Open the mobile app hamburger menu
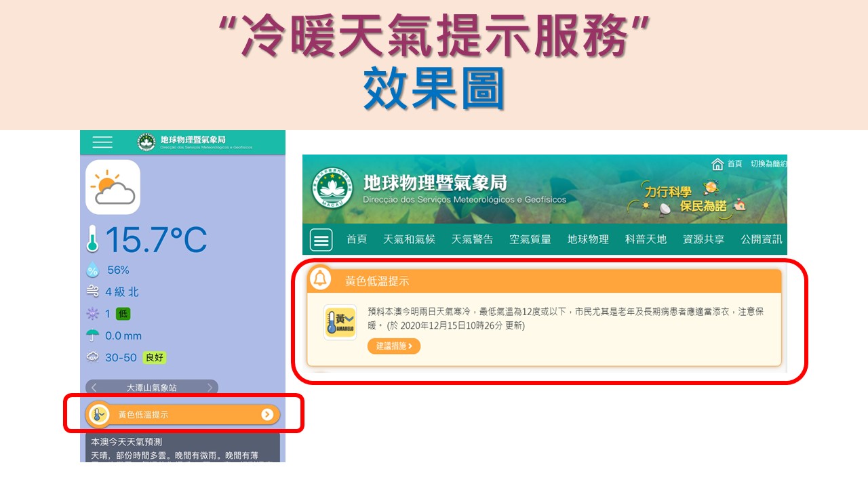The height and width of the screenshot is (488, 868). tap(102, 142)
